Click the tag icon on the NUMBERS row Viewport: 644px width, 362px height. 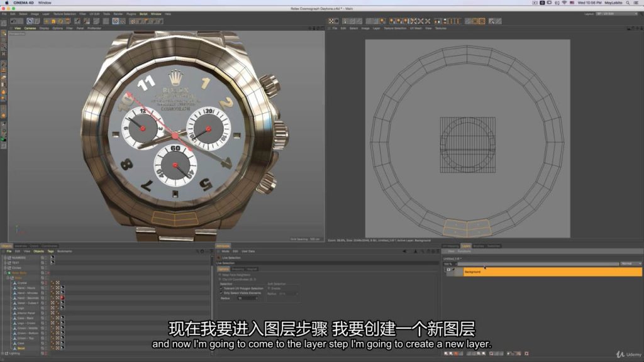click(x=52, y=258)
